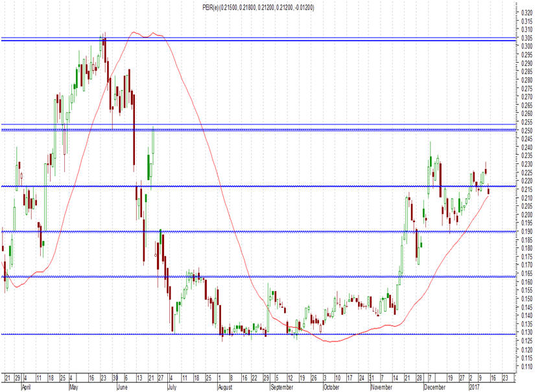The width and height of the screenshot is (535, 392).
Task: Select the 0.320 price axis label
Action: 527,13
